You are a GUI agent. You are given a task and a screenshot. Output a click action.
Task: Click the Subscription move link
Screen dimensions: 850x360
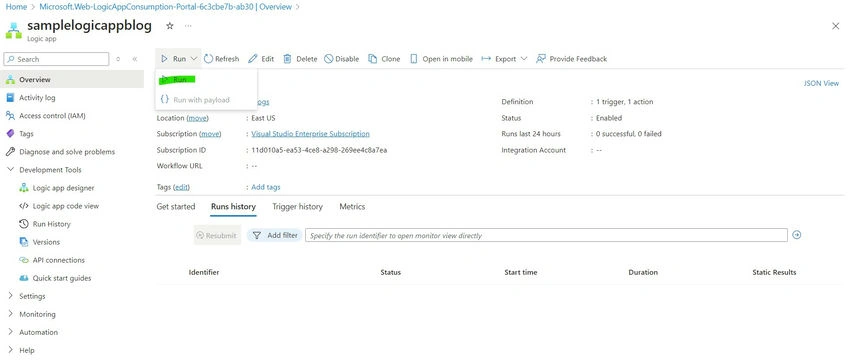tap(210, 134)
